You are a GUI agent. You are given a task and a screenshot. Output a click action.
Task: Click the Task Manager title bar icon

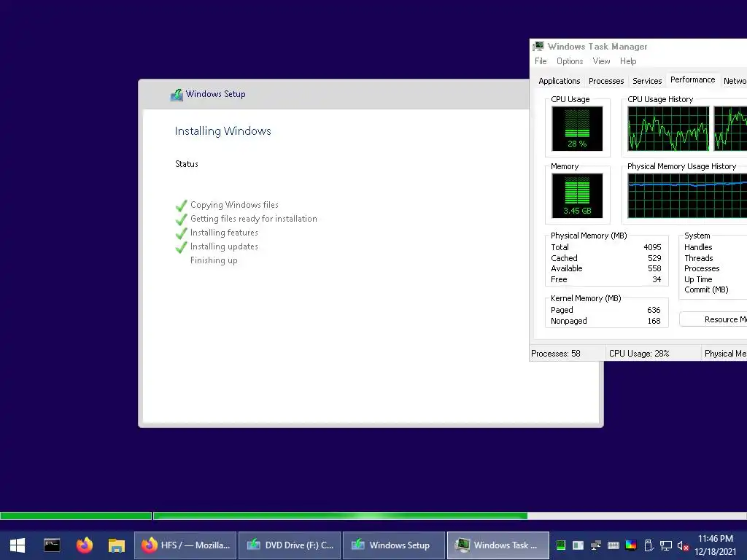point(538,46)
